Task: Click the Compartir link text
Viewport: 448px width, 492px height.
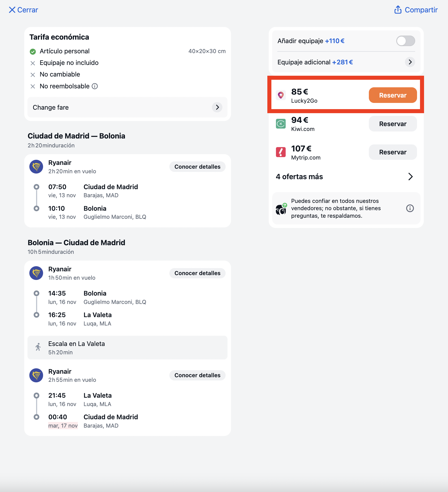Action: (x=421, y=10)
